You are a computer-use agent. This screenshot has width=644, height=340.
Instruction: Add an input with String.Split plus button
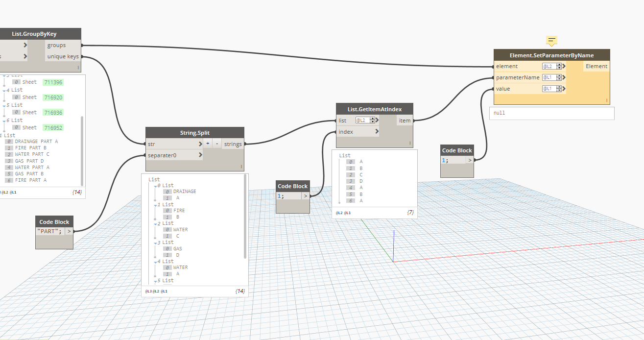[208, 144]
